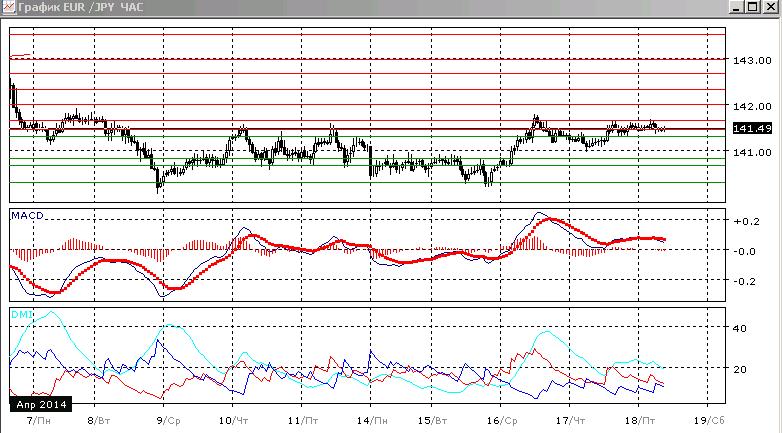Click the 40 level on DMI scale
Screen dimensions: 782x433
739,328
